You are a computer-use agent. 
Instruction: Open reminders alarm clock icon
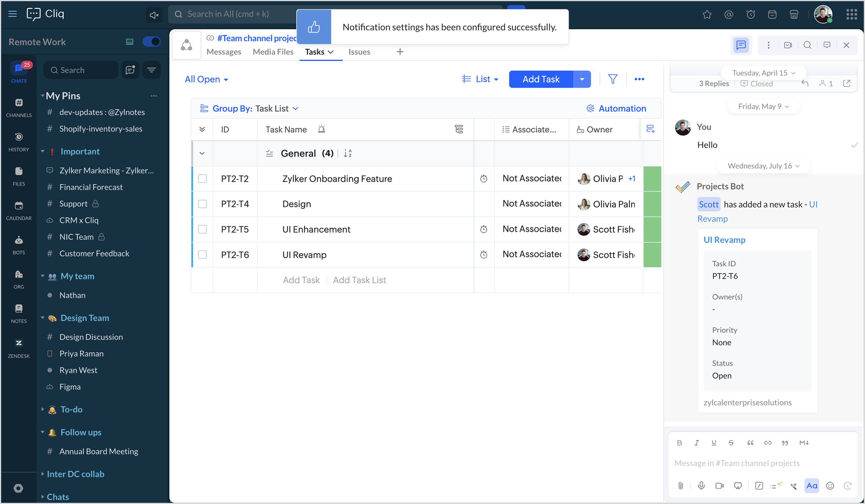(750, 14)
